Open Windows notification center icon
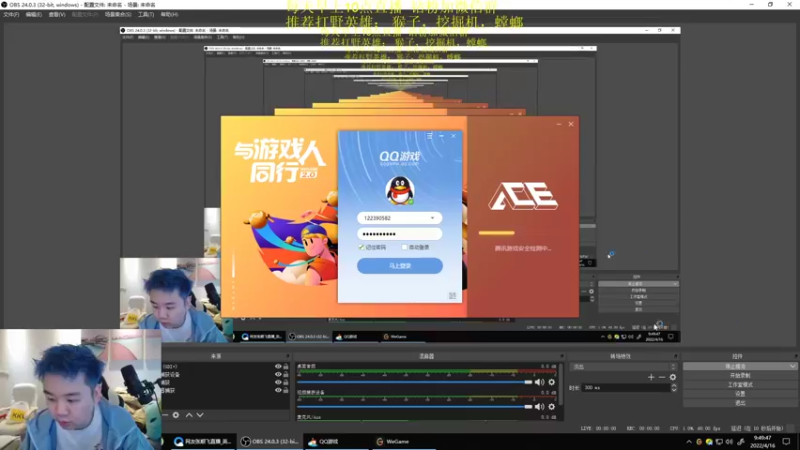The width and height of the screenshot is (800, 450). [x=787, y=442]
